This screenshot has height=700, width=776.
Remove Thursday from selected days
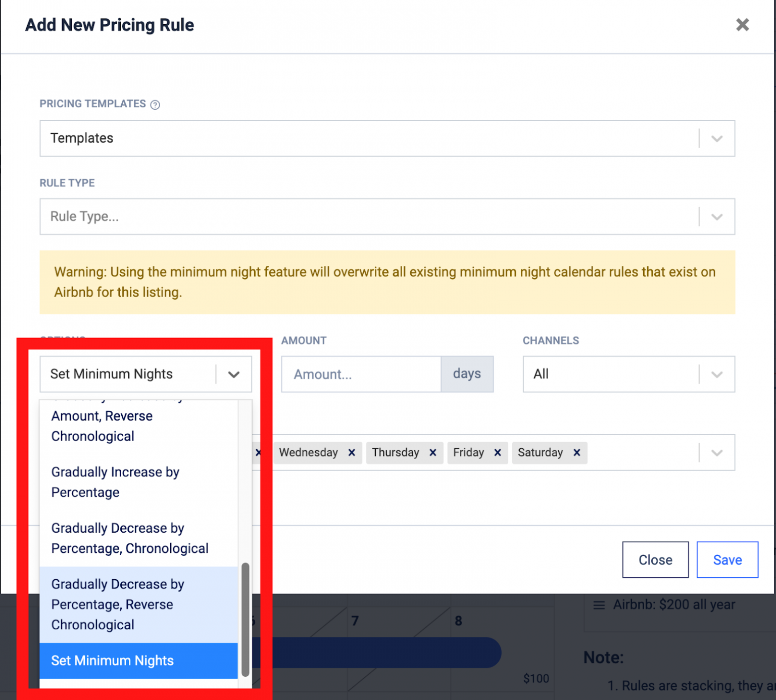point(433,452)
